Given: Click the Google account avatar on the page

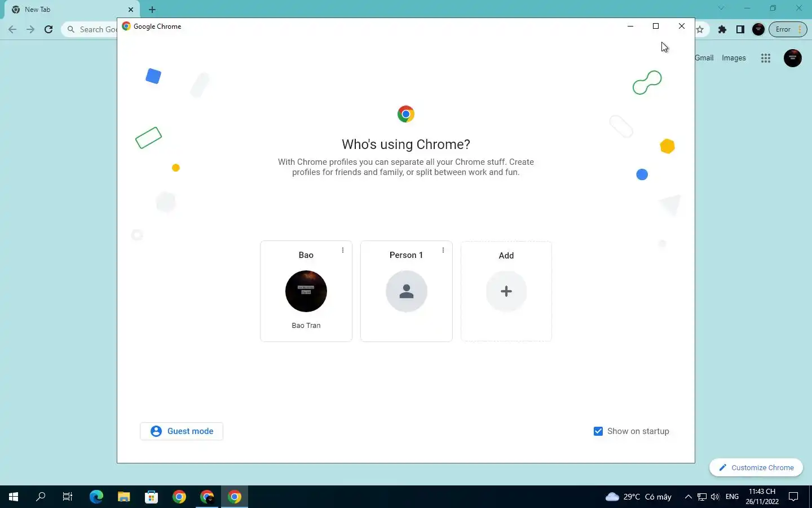Looking at the screenshot, I should (x=793, y=58).
